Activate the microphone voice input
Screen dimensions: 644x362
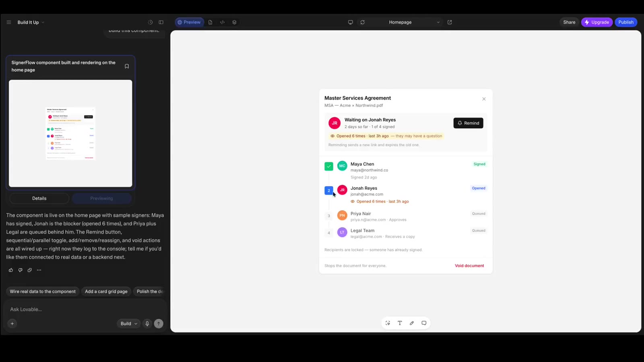[x=147, y=324]
